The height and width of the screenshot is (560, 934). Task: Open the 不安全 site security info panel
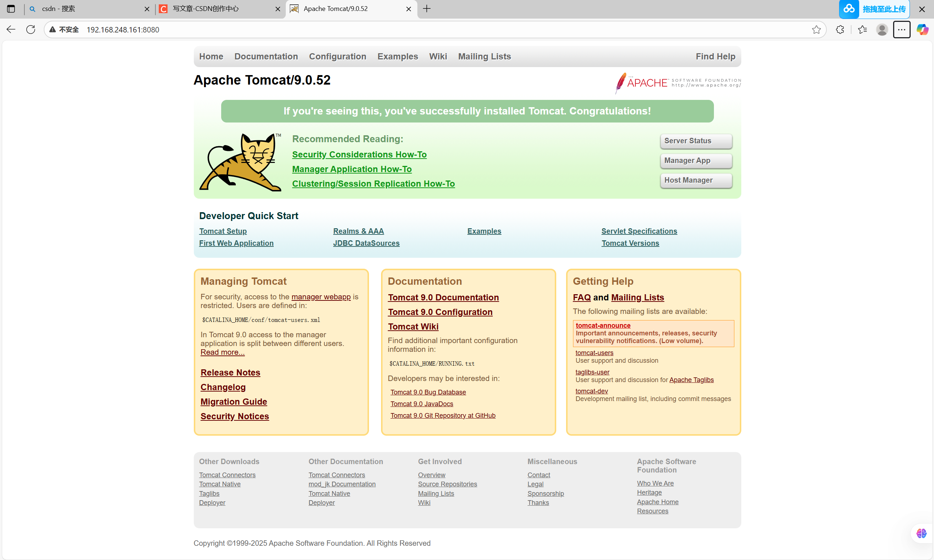coord(64,30)
